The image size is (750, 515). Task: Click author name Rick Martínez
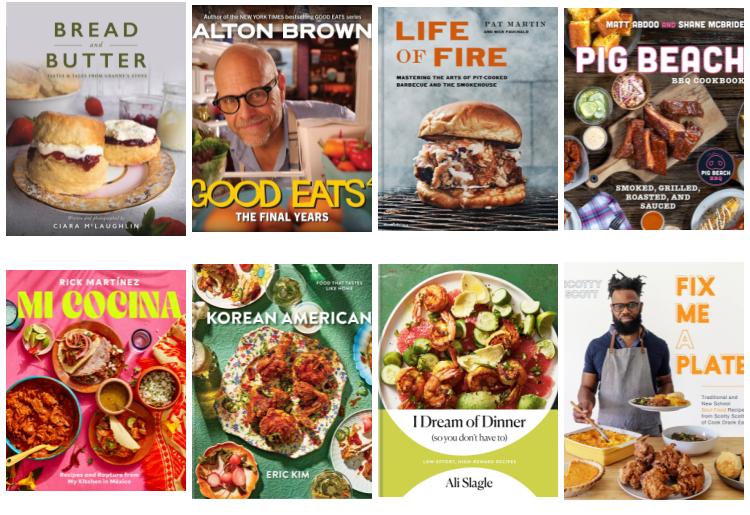click(x=99, y=282)
